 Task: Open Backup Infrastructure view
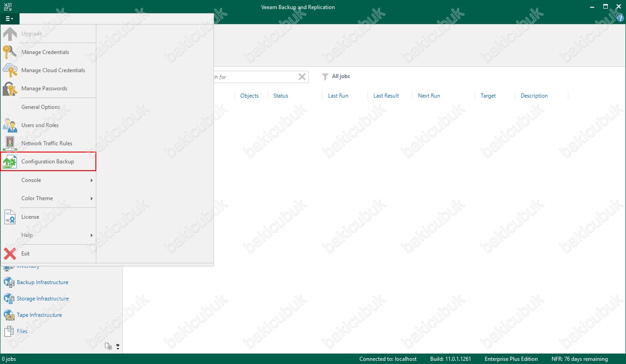[42, 282]
